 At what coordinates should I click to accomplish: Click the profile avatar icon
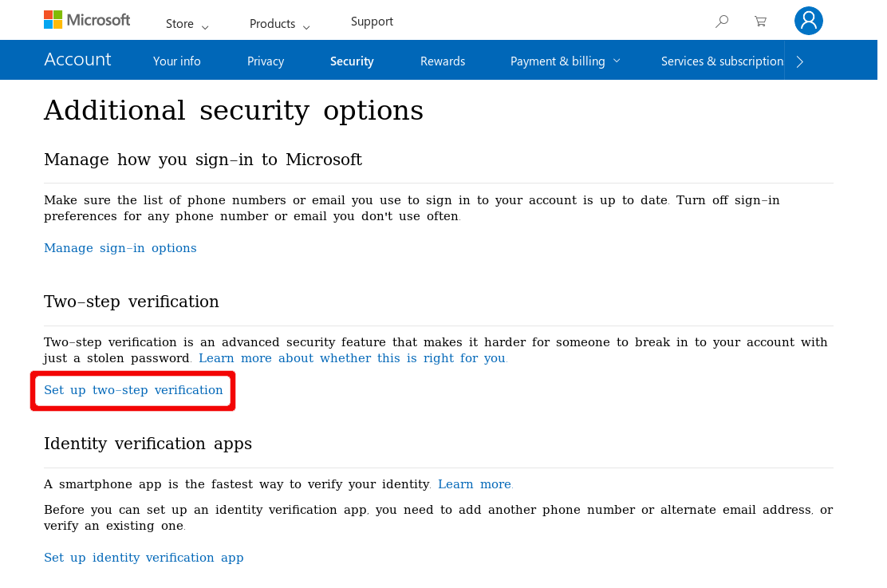(x=809, y=20)
